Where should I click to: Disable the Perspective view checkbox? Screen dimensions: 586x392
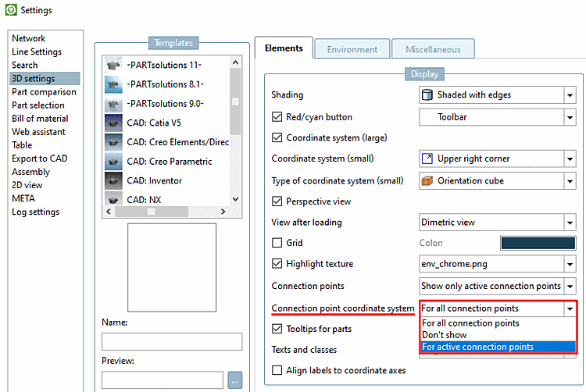coord(277,201)
